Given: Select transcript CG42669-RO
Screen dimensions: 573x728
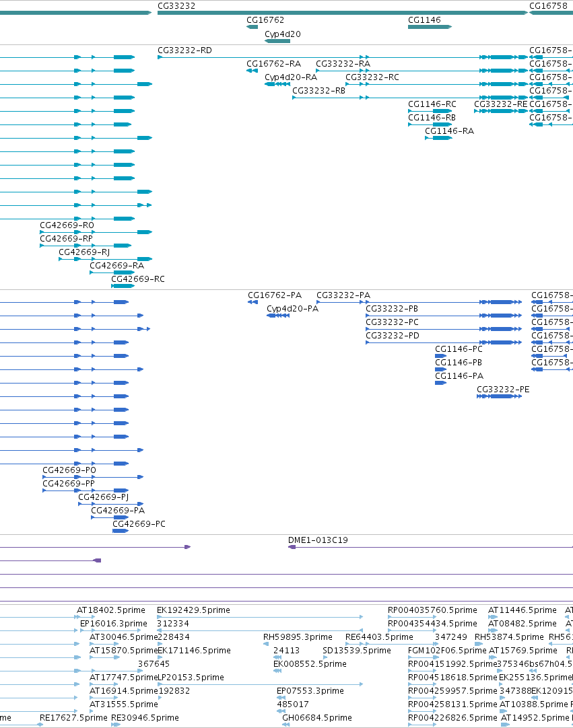Looking at the screenshot, I should [96, 232].
